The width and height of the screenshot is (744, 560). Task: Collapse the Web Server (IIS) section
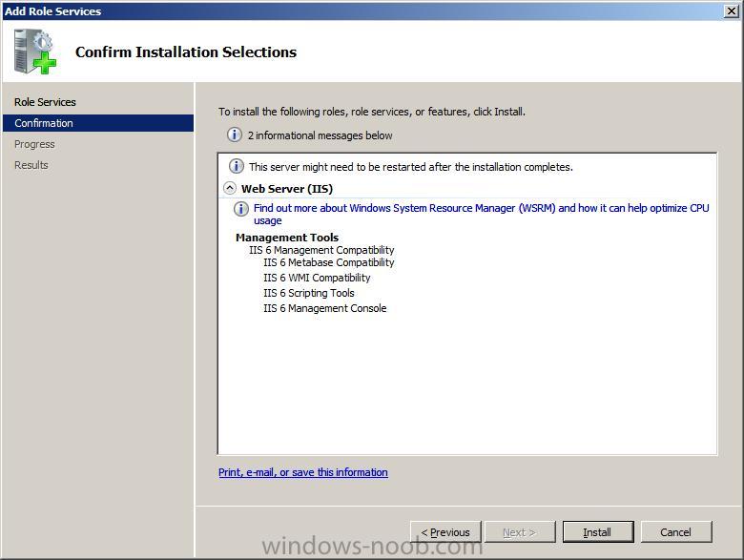click(230, 188)
